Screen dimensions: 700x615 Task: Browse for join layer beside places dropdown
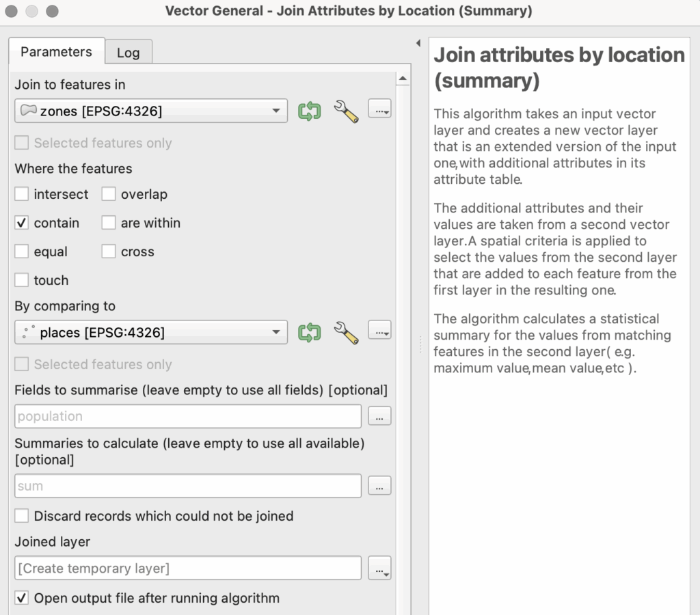[x=379, y=332]
